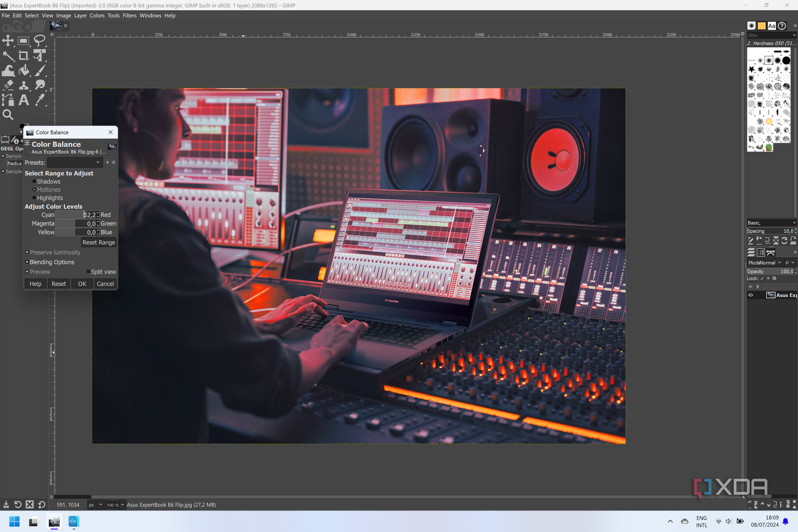Expand the Blending Options section
Viewport: 798px width, 532px height.
tap(27, 262)
